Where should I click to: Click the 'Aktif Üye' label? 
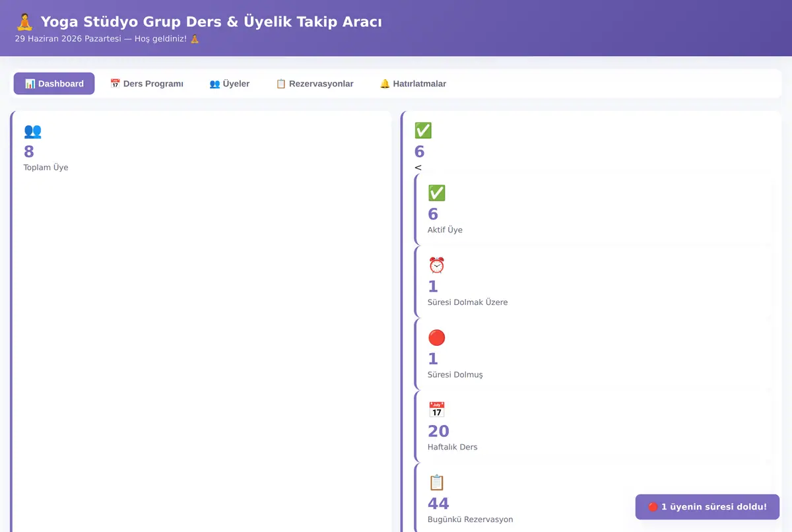click(x=445, y=230)
